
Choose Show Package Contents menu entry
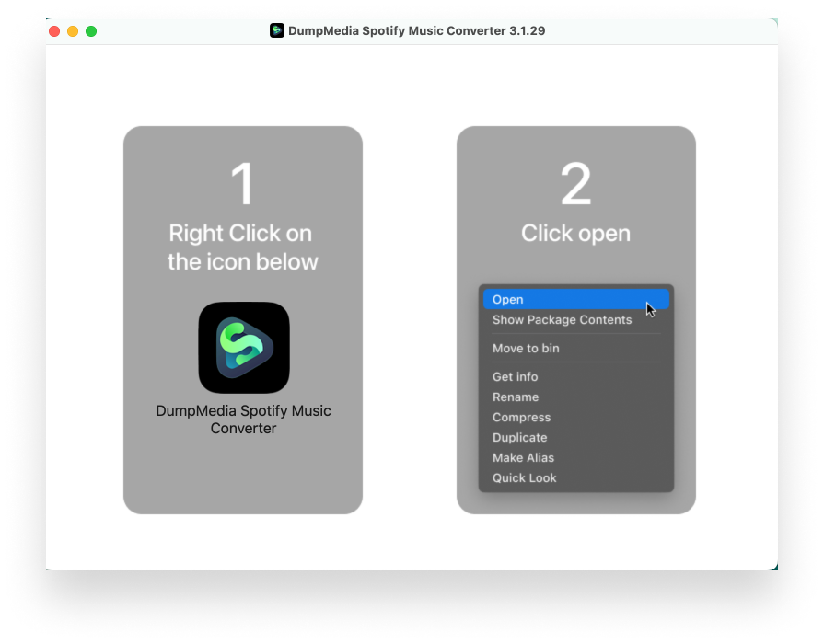coord(576,320)
